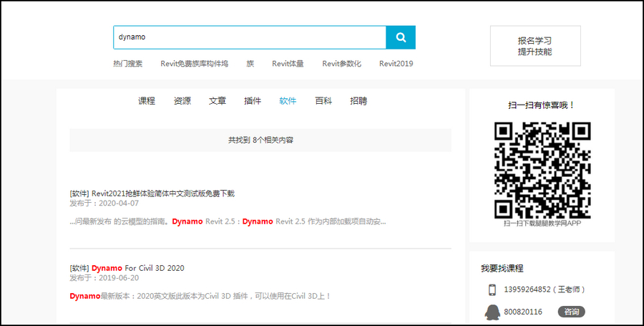Image resolution: width=644 pixels, height=326 pixels.
Task: Click the QR code image
Action: point(542,171)
